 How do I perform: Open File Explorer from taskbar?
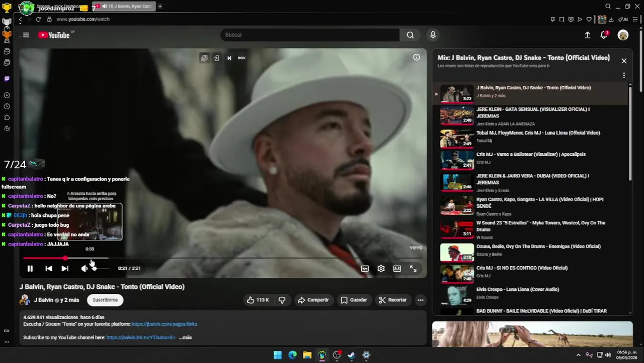click(x=307, y=355)
